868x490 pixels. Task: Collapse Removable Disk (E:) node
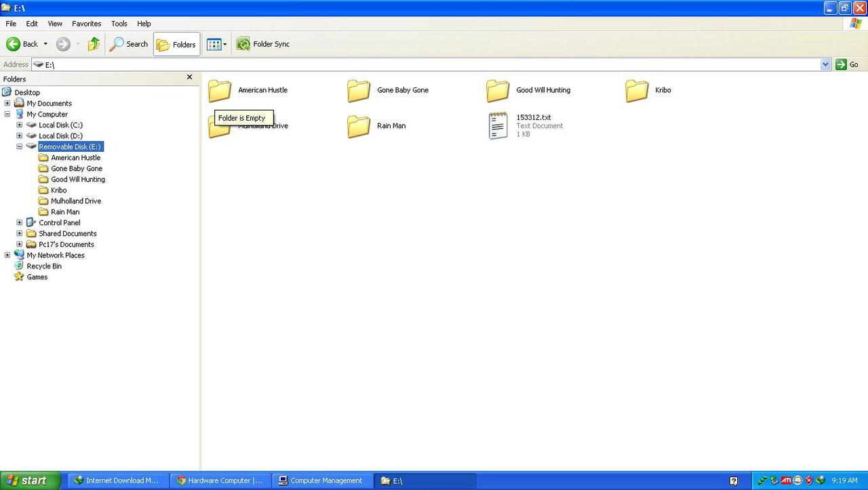(20, 147)
